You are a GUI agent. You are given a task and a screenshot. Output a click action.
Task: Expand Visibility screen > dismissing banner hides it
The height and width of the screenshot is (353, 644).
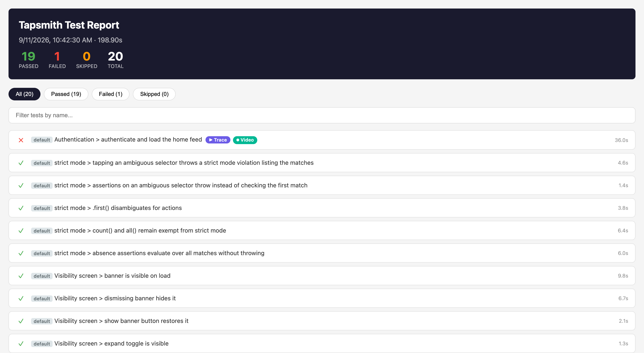click(x=322, y=298)
